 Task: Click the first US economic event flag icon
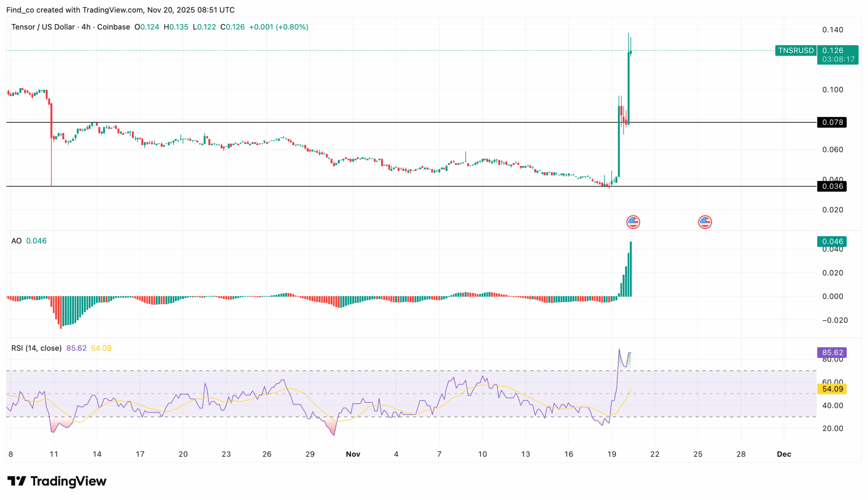633,222
